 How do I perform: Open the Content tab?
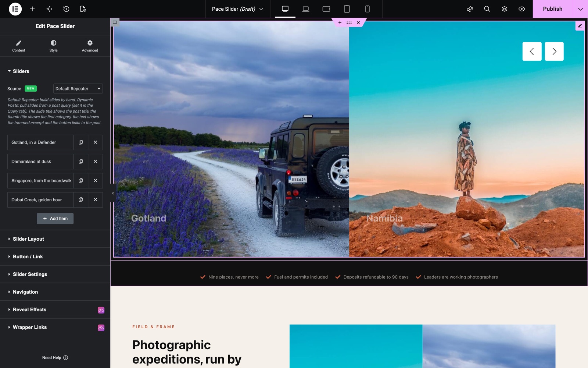point(19,46)
